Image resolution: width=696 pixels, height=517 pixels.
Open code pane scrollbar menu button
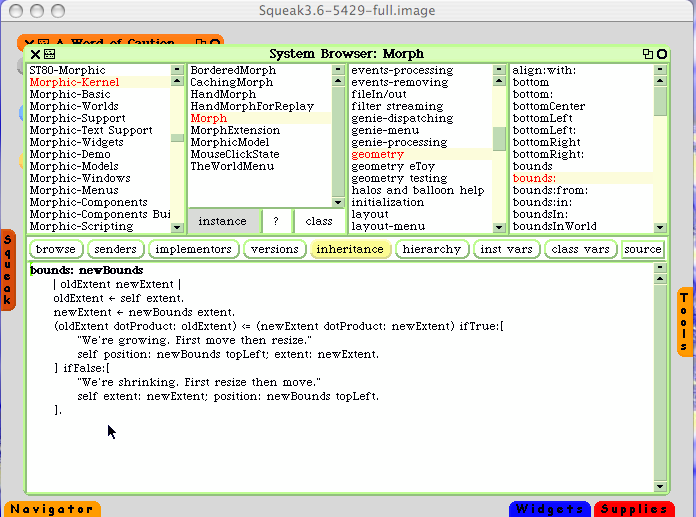660,268
